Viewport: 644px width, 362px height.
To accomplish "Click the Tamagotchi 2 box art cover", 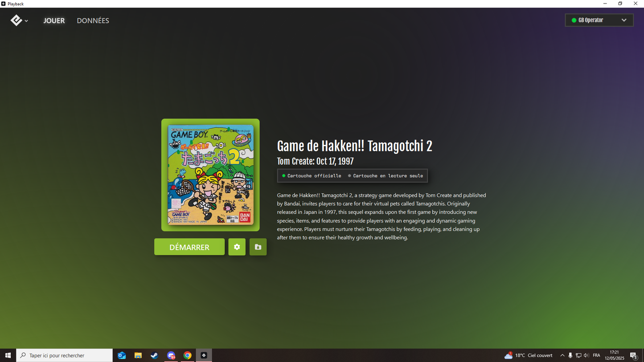I will pos(210,175).
